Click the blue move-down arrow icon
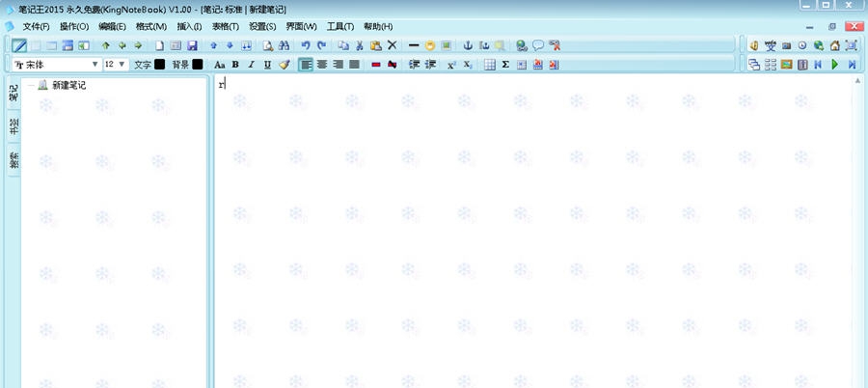This screenshot has height=388, width=868. [x=230, y=45]
